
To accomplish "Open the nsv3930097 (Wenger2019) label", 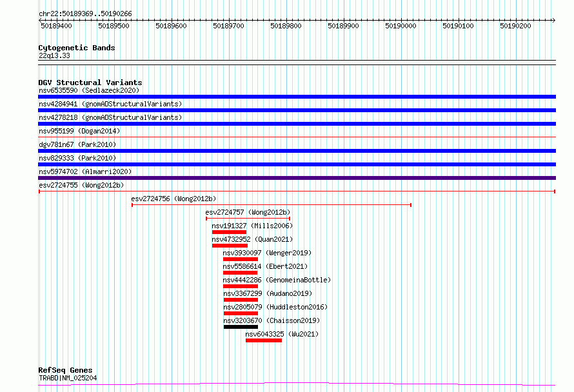I will point(267,253).
